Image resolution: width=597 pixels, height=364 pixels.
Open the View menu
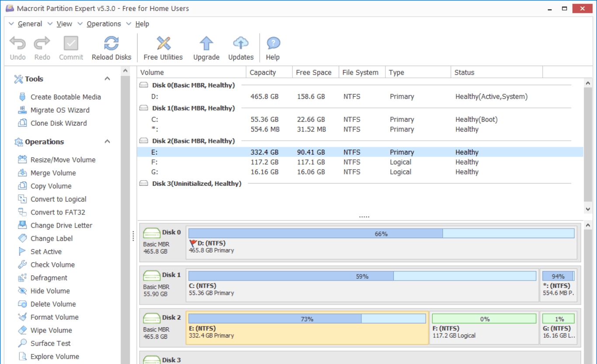pos(64,24)
